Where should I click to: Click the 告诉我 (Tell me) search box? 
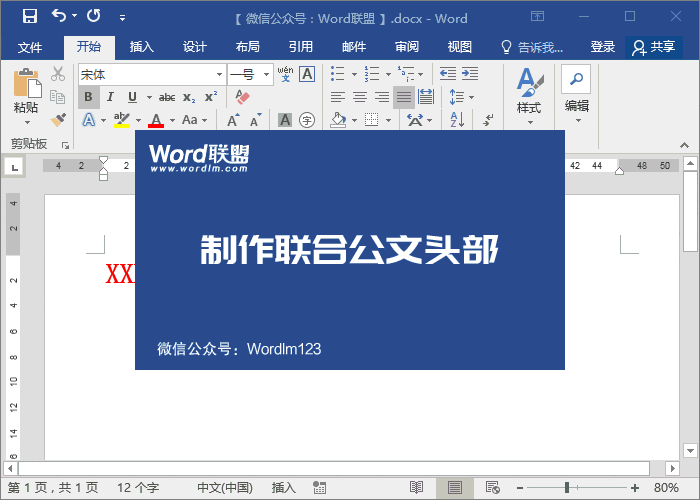pyautogui.click(x=532, y=47)
